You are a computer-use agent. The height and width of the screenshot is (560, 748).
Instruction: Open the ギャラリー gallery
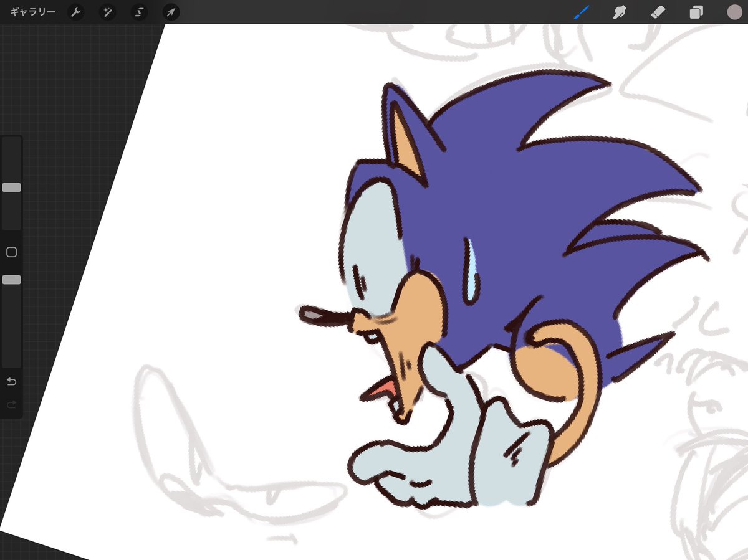[x=32, y=12]
